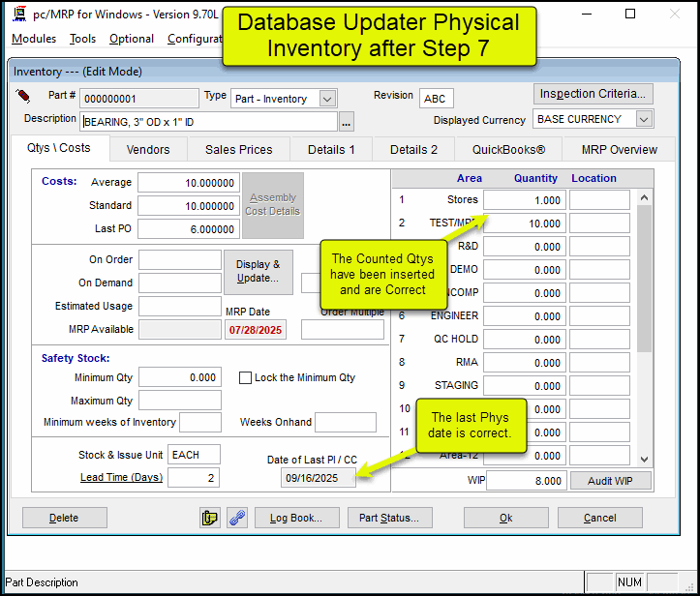Image resolution: width=700 pixels, height=596 pixels.
Task: Click the Stock & Issue Unit field EACH
Action: click(194, 455)
